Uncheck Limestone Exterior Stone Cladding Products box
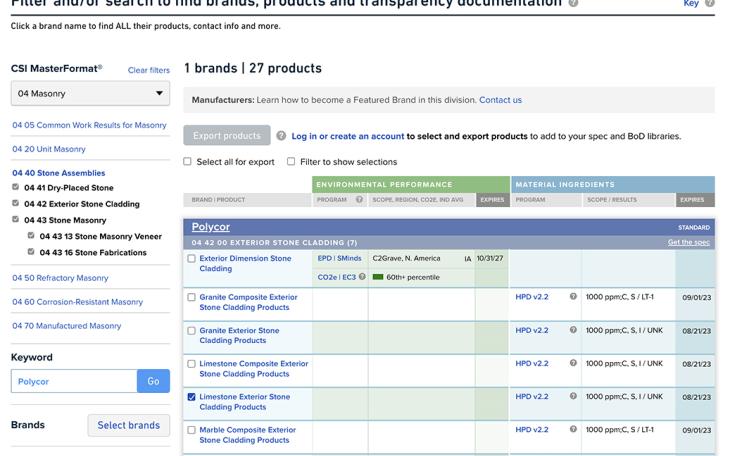This screenshot has height=456, width=730. click(x=191, y=397)
